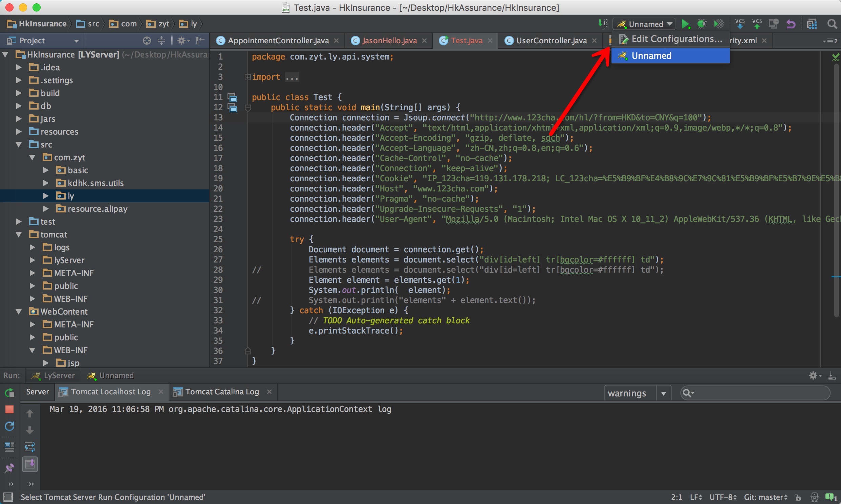The height and width of the screenshot is (504, 841).
Task: Open Tomcat Catalina Log tab
Action: [x=222, y=392]
